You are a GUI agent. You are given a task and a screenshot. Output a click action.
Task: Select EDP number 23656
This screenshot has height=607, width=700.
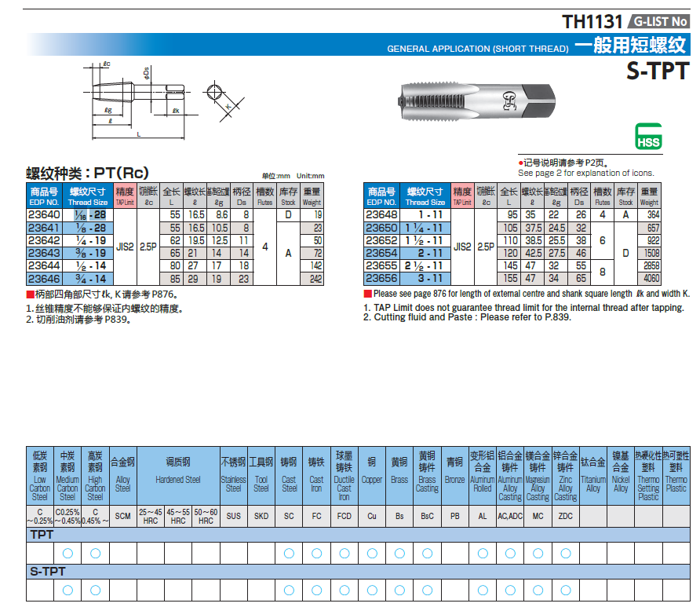coord(381,278)
